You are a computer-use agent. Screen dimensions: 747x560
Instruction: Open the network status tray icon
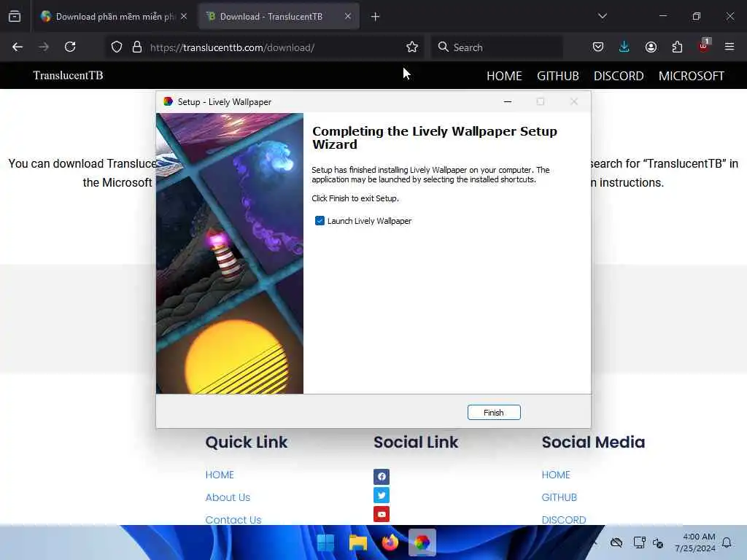[x=639, y=542]
